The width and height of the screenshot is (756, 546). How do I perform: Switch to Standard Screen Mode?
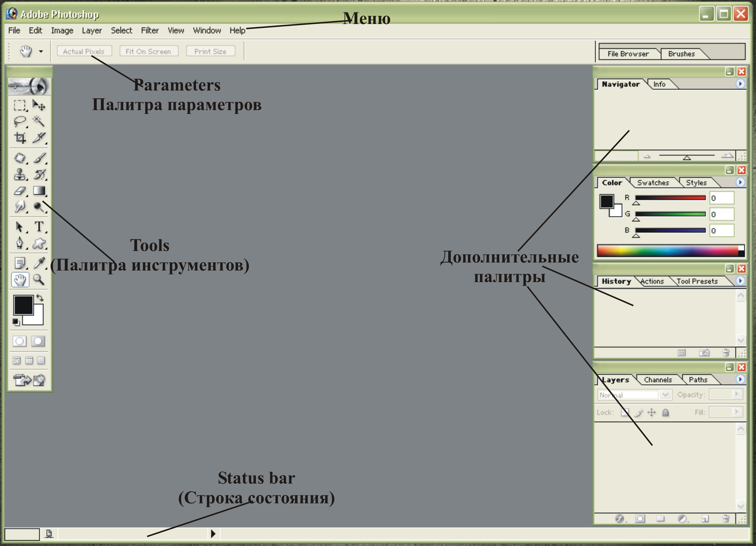pos(17,360)
